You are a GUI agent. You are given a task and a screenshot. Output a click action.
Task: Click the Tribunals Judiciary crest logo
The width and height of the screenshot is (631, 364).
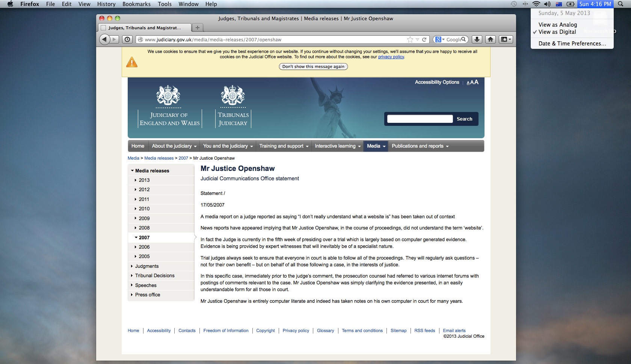tap(233, 95)
